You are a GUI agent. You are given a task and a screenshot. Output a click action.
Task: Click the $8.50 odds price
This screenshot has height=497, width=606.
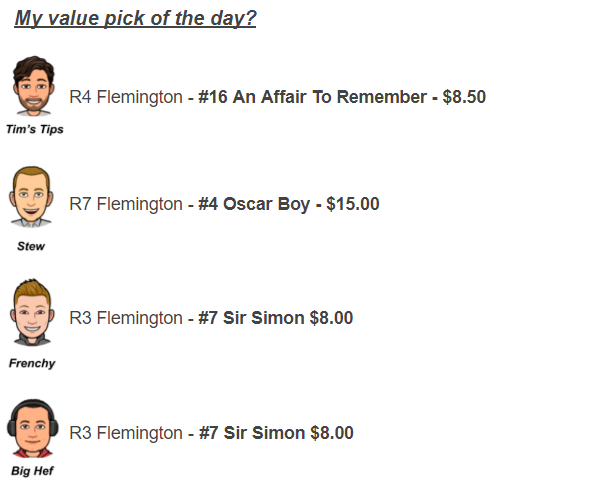coord(464,97)
